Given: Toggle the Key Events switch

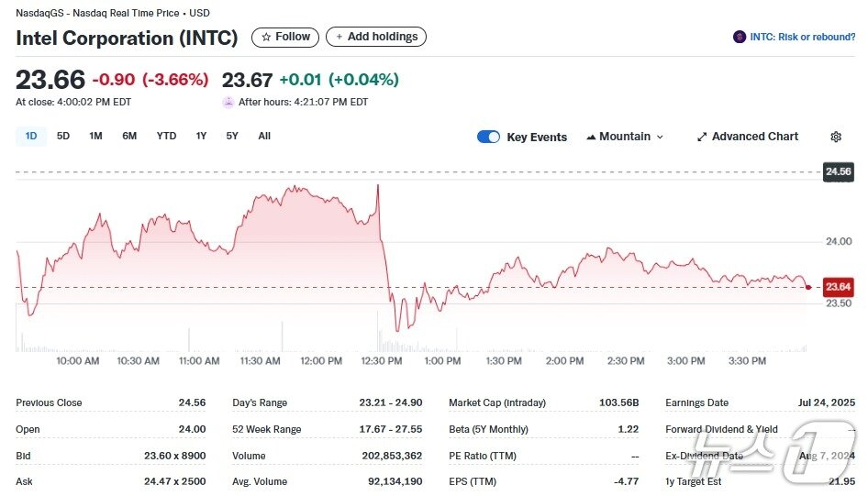Looking at the screenshot, I should (x=488, y=137).
